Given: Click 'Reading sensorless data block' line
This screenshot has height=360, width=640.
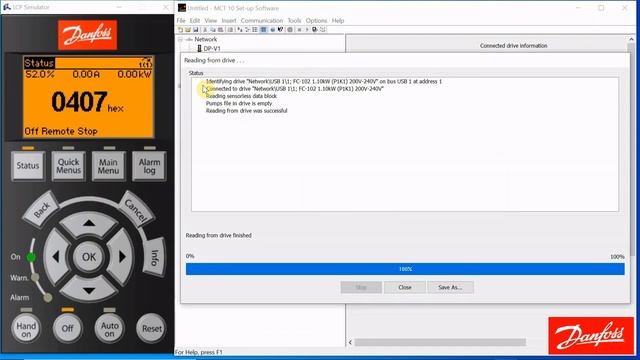Looking at the screenshot, I should 241,96.
